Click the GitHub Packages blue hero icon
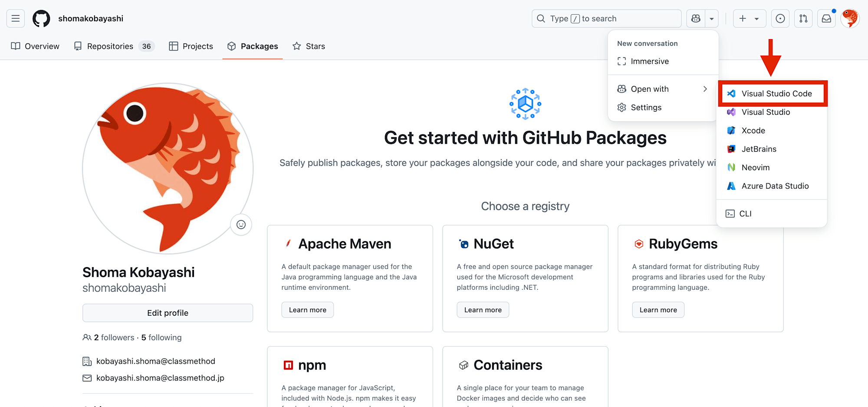This screenshot has width=868, height=407. pyautogui.click(x=525, y=104)
